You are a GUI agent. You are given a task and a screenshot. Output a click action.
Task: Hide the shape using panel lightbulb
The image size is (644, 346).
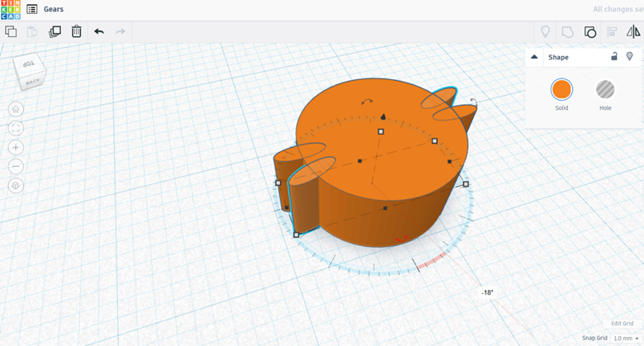coord(630,56)
